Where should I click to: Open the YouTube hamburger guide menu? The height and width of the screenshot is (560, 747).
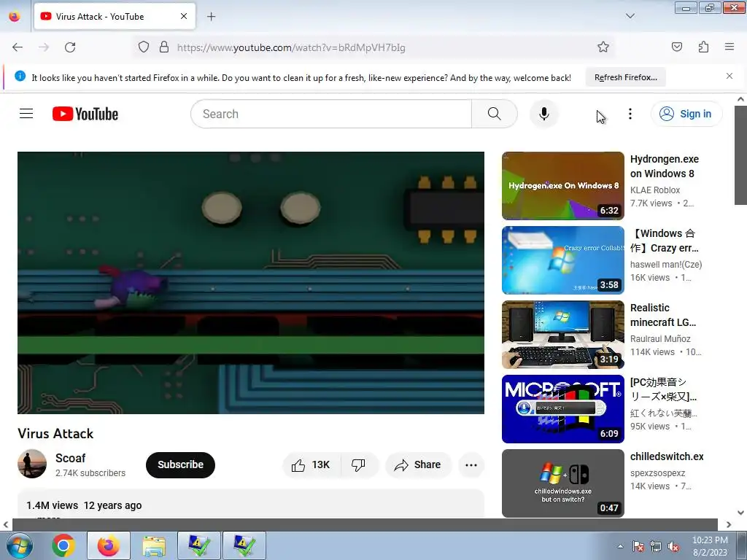click(x=26, y=114)
